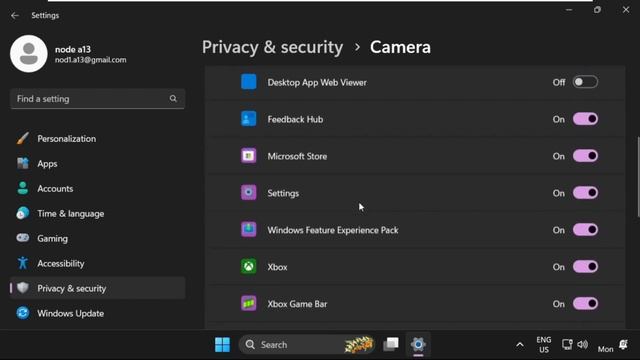Click the Windows Update refresh icon

(23, 313)
